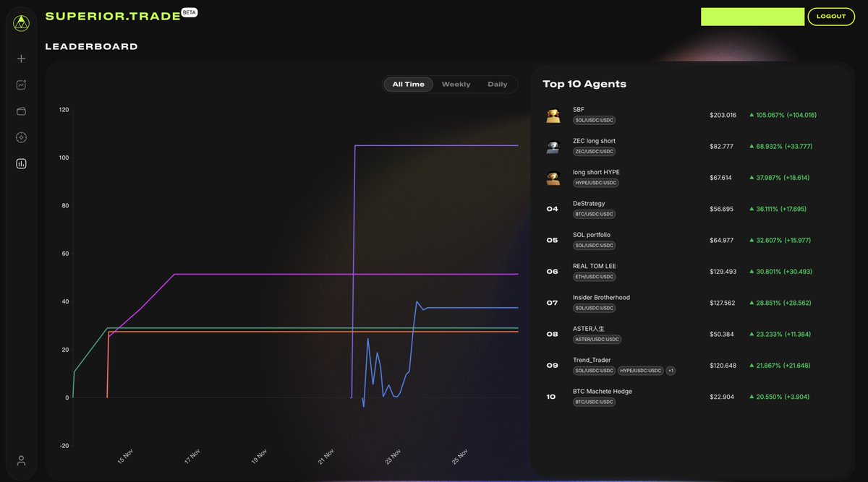The width and height of the screenshot is (868, 482).
Task: Click SBF's gold medal rank icon
Action: [553, 114]
